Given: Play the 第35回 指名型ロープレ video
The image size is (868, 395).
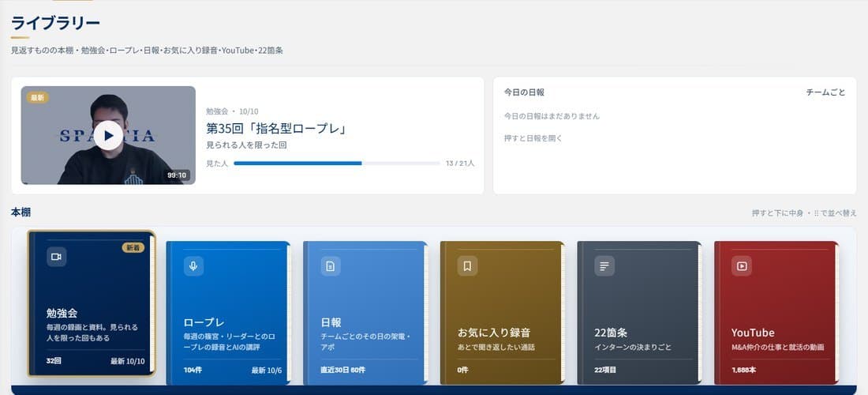Looking at the screenshot, I should (109, 135).
